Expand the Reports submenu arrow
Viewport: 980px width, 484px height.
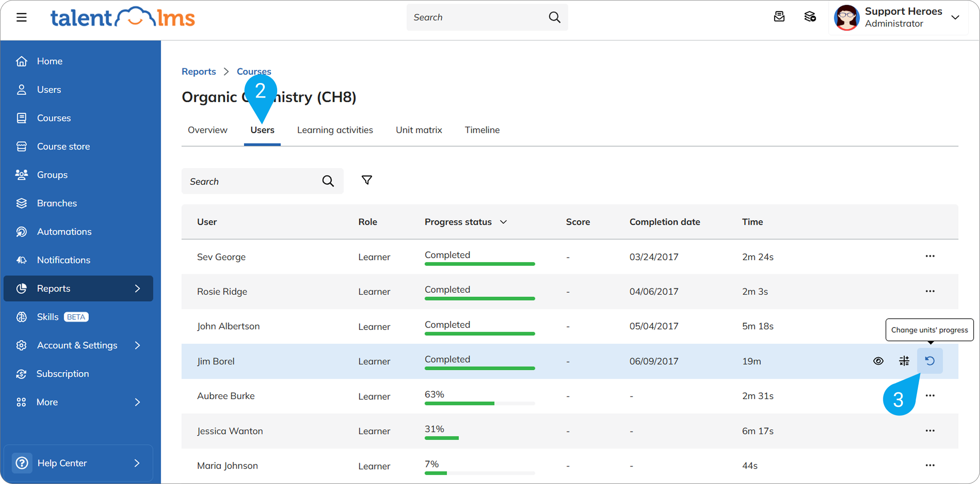click(137, 288)
